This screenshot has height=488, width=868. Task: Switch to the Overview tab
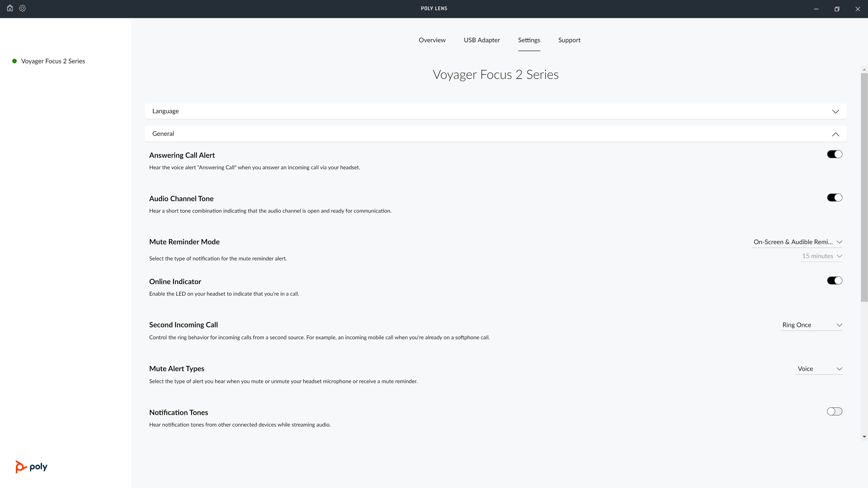(432, 40)
